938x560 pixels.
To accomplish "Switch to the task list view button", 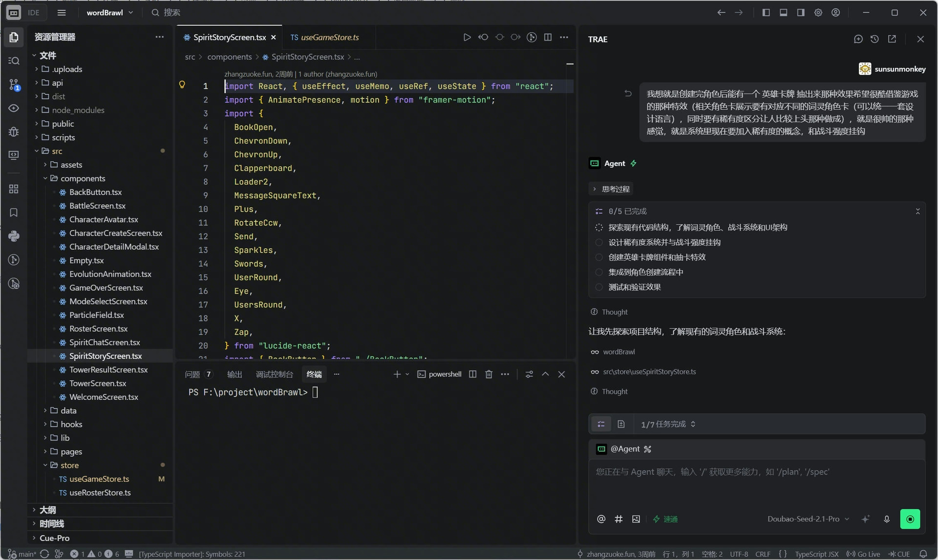I will pos(601,424).
